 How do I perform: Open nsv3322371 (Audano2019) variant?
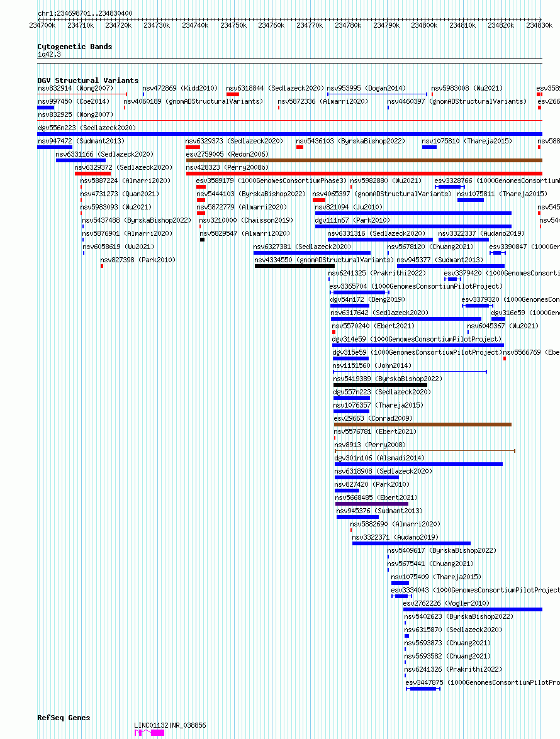[395, 537]
